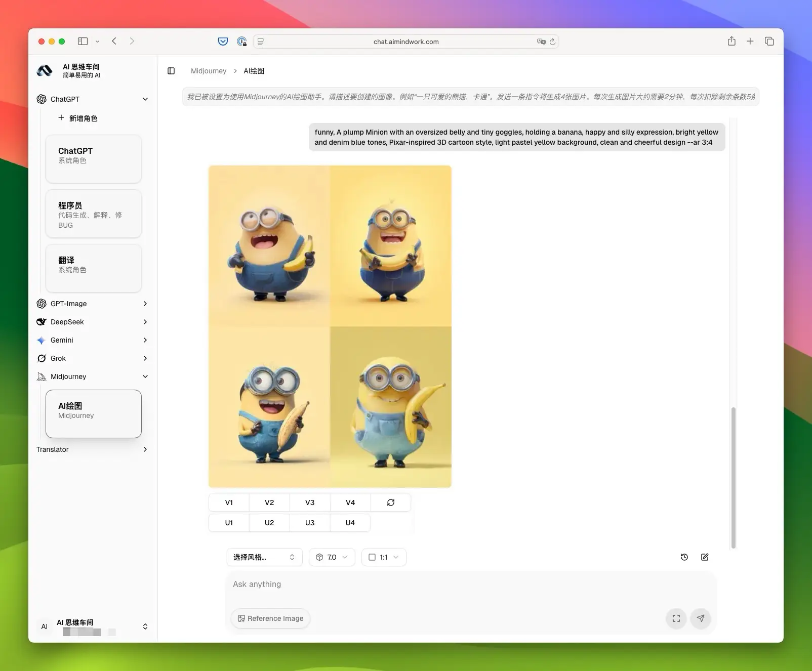Open the 选择风格 style dropdown
The height and width of the screenshot is (671, 812).
coord(264,557)
